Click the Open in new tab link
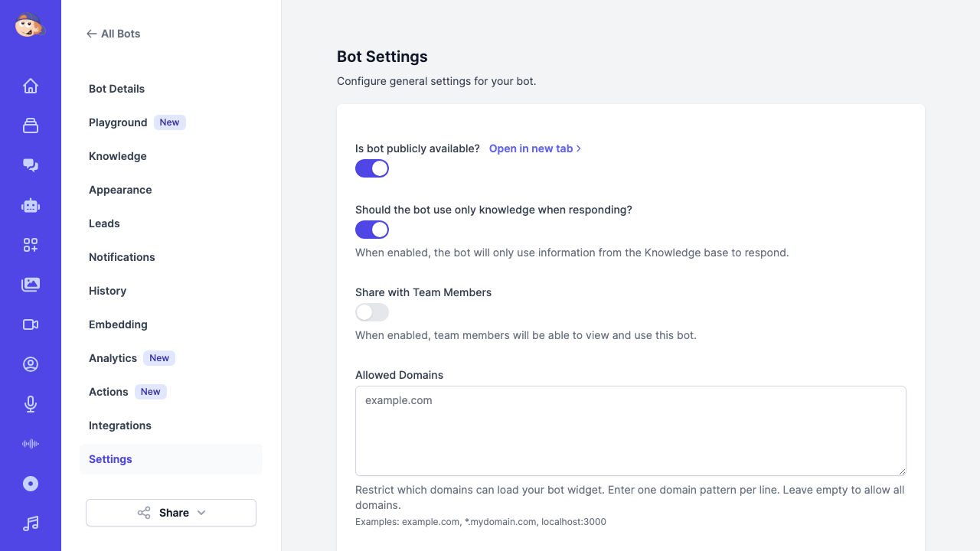The image size is (980, 551). (x=531, y=148)
